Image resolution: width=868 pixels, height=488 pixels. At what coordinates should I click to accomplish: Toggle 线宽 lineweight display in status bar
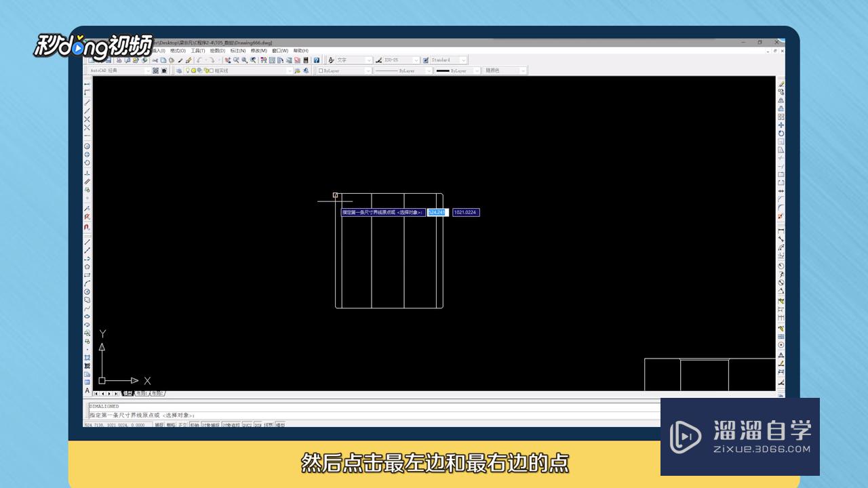pyautogui.click(x=269, y=424)
